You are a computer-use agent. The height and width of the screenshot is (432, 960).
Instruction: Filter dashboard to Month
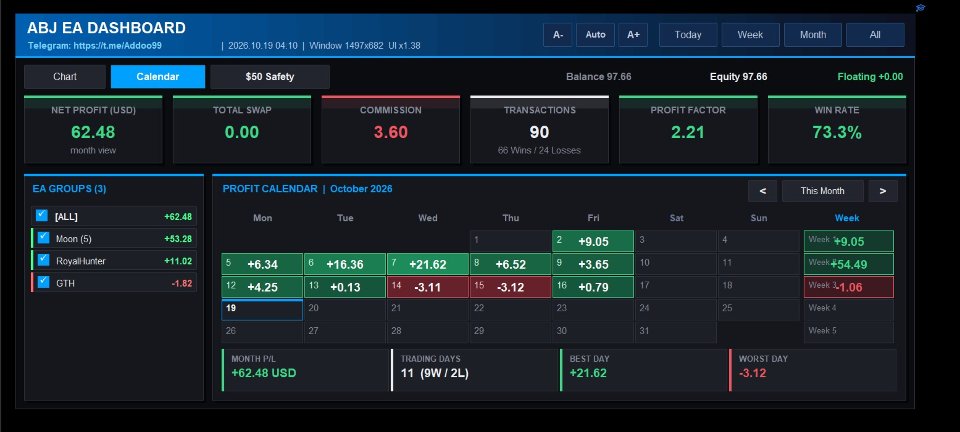click(x=812, y=35)
